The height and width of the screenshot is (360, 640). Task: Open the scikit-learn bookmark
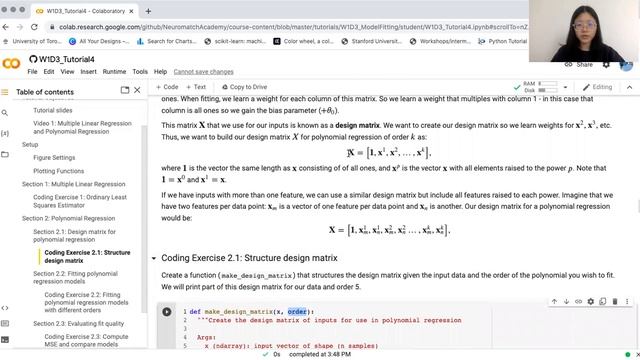pos(235,41)
